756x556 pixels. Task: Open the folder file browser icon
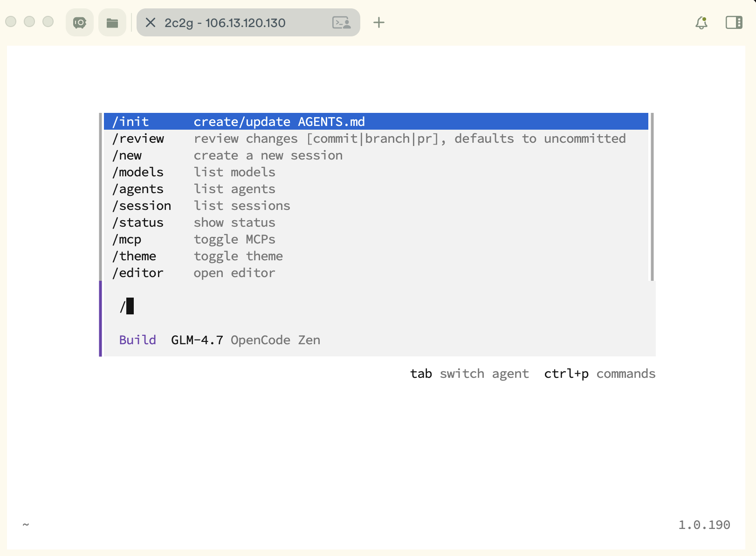pyautogui.click(x=112, y=22)
